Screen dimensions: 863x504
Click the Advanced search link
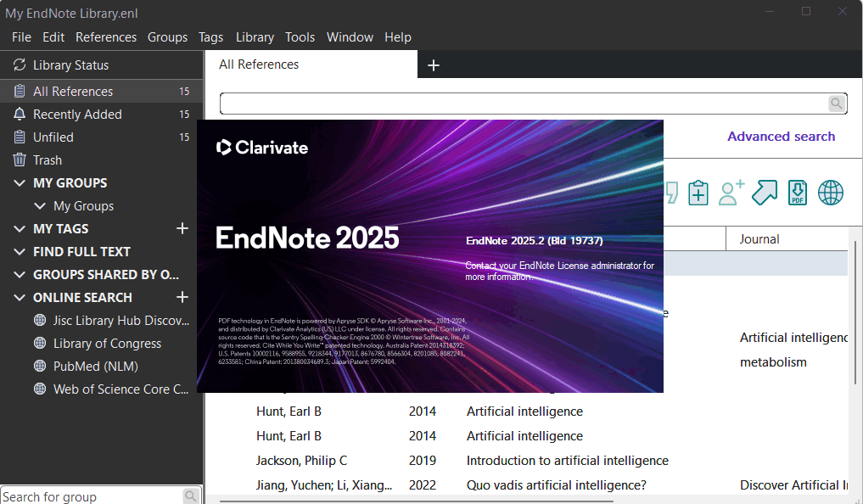tap(781, 137)
